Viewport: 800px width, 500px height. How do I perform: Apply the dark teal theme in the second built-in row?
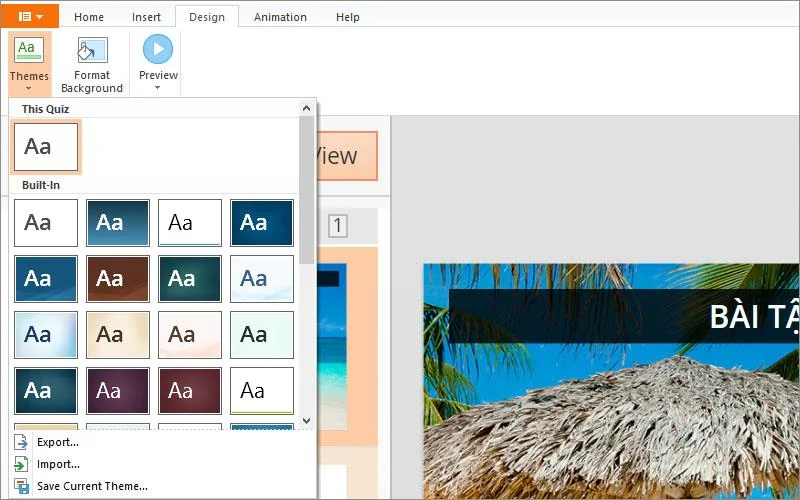190,279
